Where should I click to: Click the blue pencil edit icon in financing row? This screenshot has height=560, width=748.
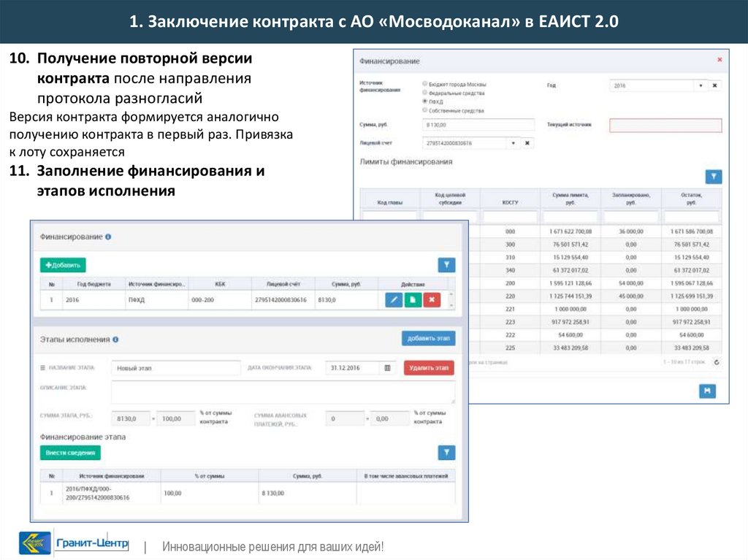tap(394, 300)
